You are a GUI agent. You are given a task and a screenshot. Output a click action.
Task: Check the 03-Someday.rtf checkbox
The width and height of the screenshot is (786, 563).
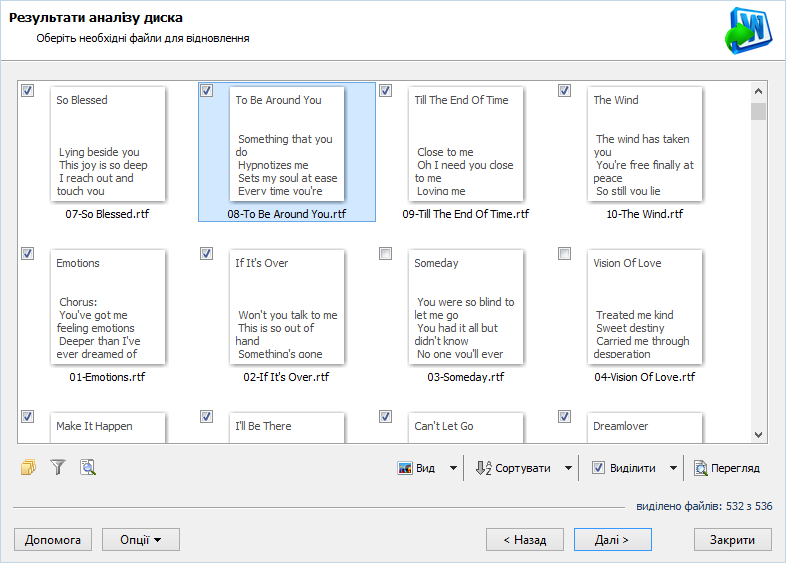coord(385,254)
